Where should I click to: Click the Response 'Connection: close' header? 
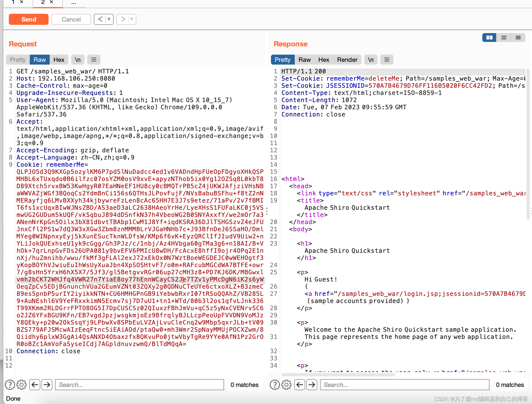point(313,114)
